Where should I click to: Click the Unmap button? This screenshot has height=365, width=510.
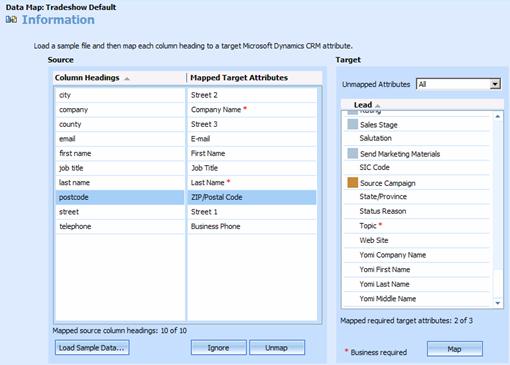coord(277,348)
